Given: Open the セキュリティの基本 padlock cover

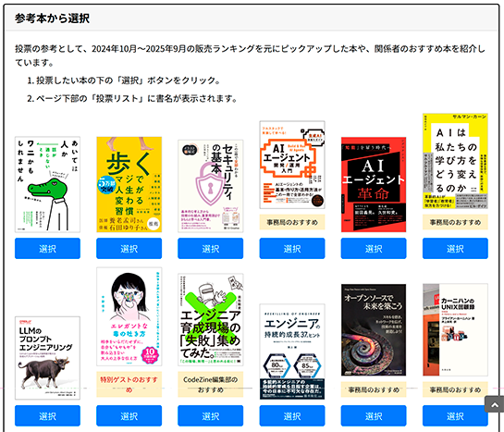Looking at the screenshot, I should 211,186.
